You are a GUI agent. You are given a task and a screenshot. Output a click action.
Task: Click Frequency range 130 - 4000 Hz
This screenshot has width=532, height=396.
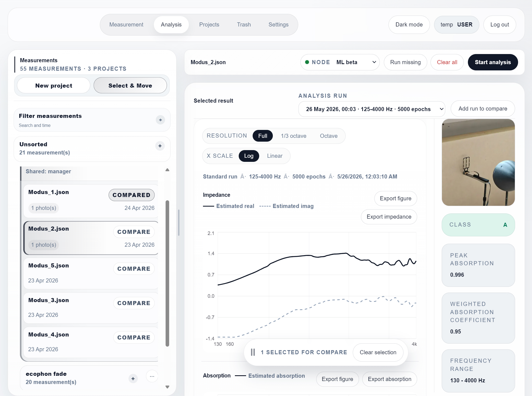click(x=467, y=380)
